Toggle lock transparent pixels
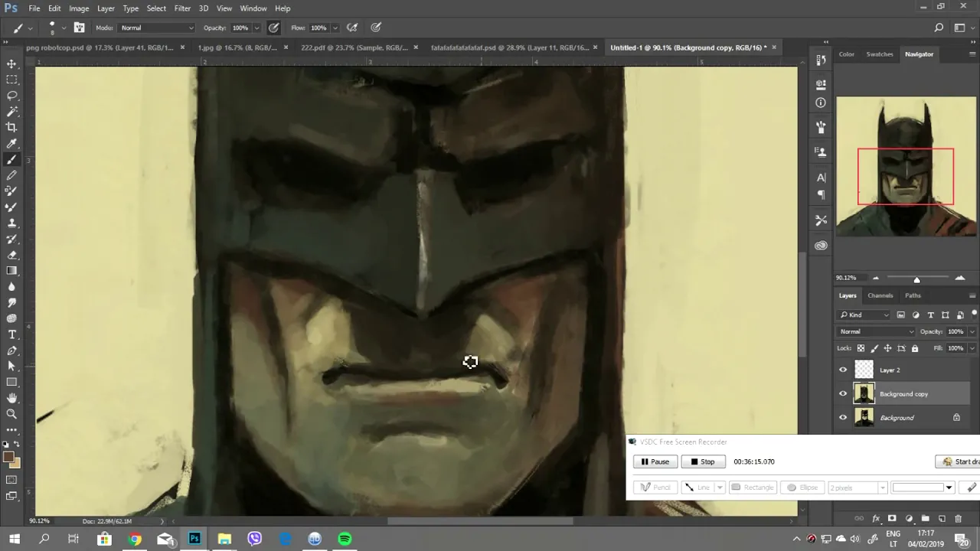The width and height of the screenshot is (980, 551). [x=861, y=348]
